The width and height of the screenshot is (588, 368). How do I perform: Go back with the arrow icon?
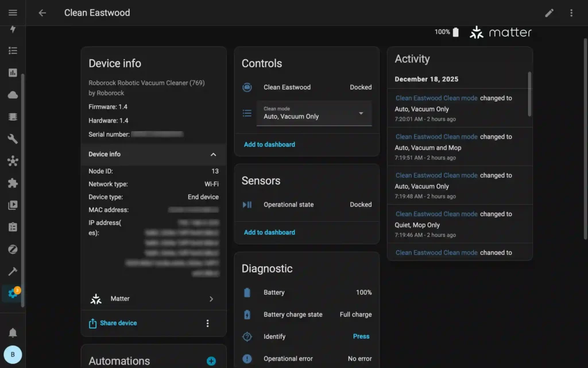[42, 12]
